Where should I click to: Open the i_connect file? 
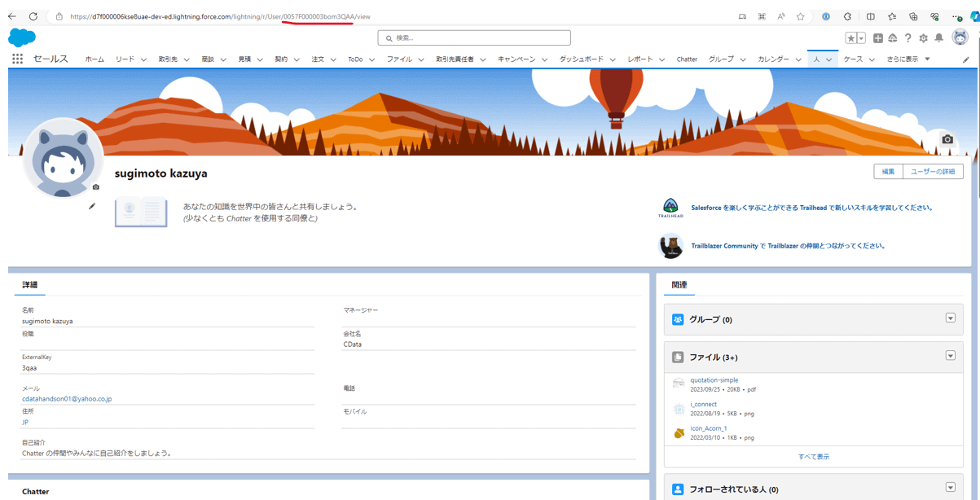[x=704, y=404]
